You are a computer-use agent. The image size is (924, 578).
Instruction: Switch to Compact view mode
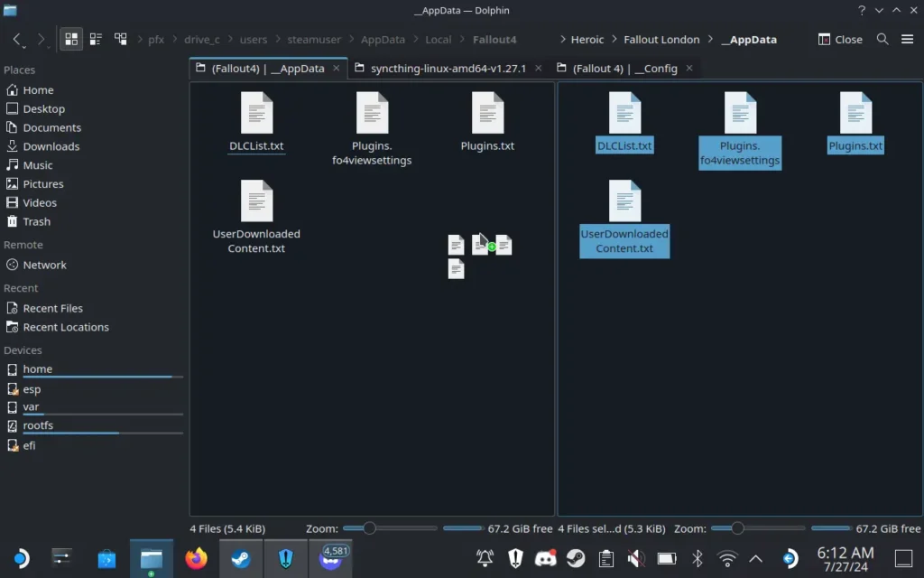(96, 40)
